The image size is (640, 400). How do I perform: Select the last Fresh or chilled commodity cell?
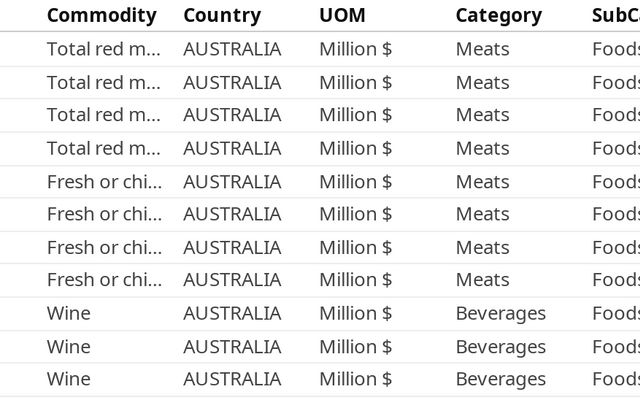click(104, 280)
